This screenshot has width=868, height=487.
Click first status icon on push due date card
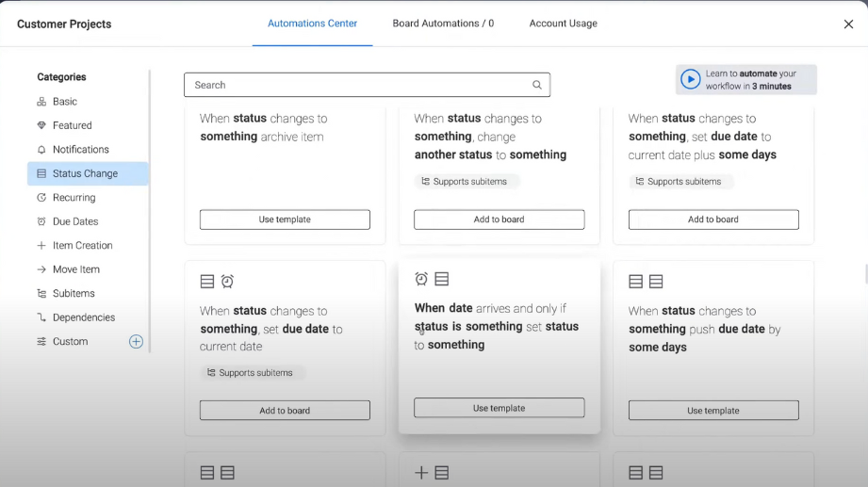[635, 281]
